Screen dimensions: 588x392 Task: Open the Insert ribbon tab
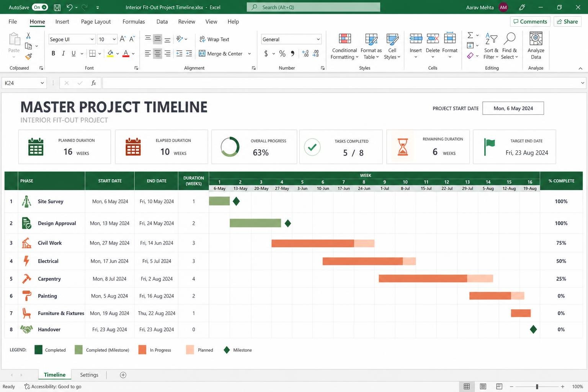pyautogui.click(x=62, y=21)
